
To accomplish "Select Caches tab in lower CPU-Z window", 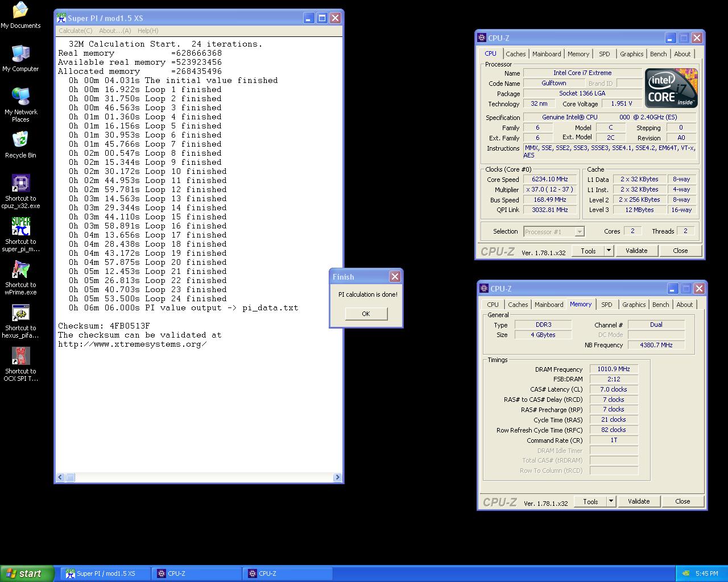I will pyautogui.click(x=518, y=305).
